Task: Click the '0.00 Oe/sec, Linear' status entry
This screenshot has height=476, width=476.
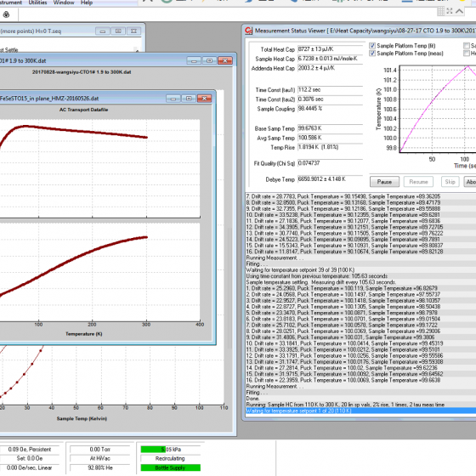Action: pos(30,467)
